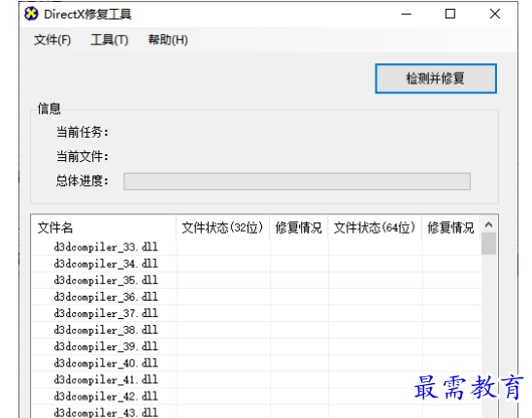The image size is (532, 418).
Task: Select row d3dcompiler_39.dll
Action: 256,346
